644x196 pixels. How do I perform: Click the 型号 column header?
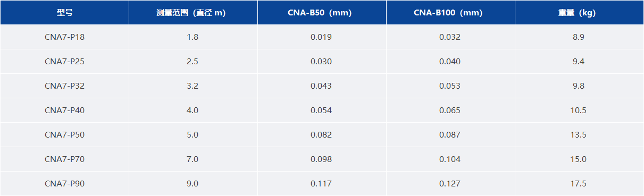tap(64, 13)
